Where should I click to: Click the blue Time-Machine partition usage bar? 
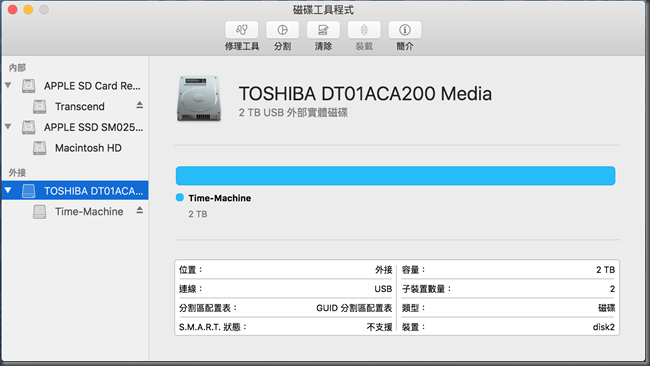point(395,176)
